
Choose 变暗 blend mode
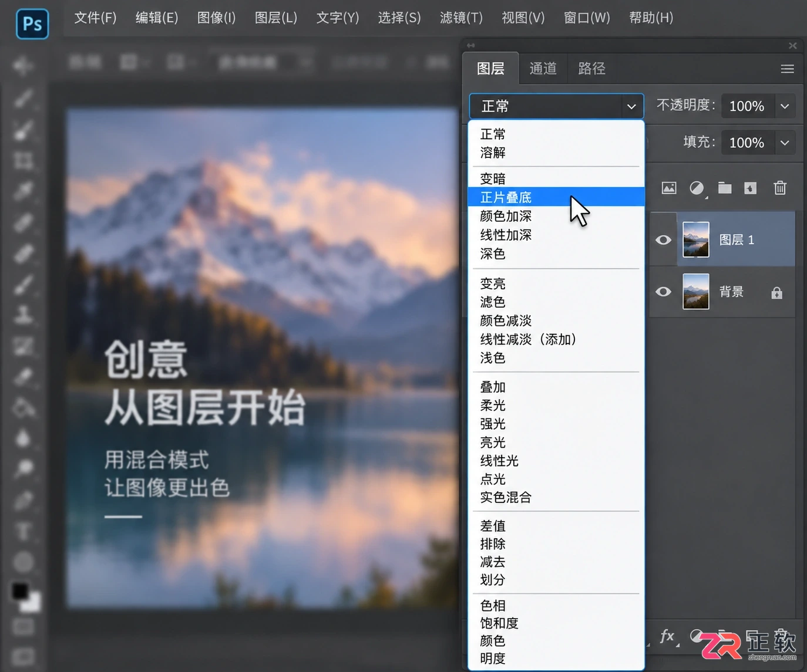coord(556,178)
